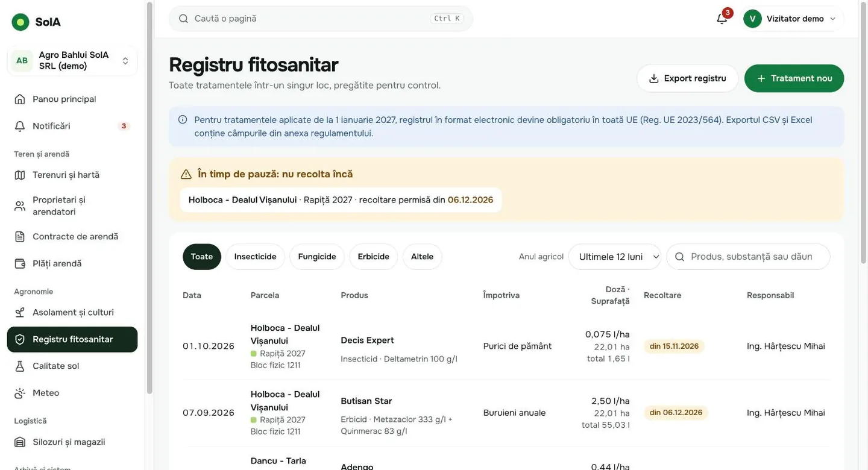This screenshot has width=868, height=470.
Task: Click the plus icon in Tratament nou
Action: point(761,78)
